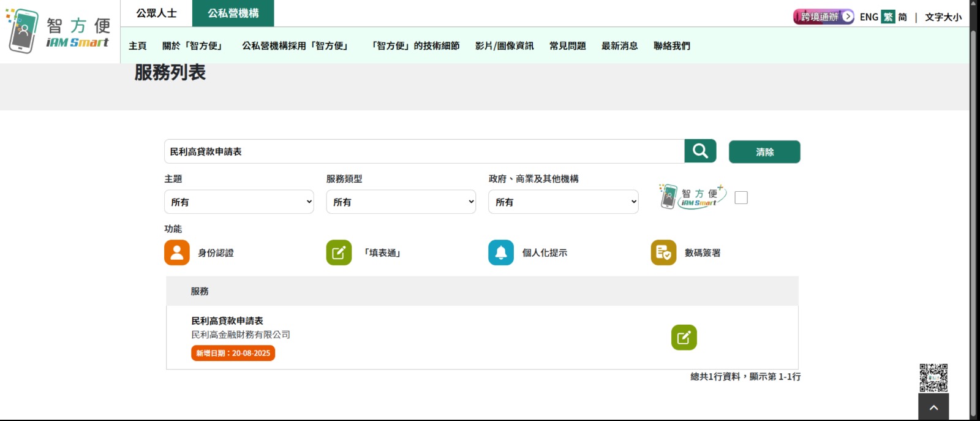980x421 pixels.
Task: Open the 跨境通辦 cross-boundary badge
Action: [823, 17]
